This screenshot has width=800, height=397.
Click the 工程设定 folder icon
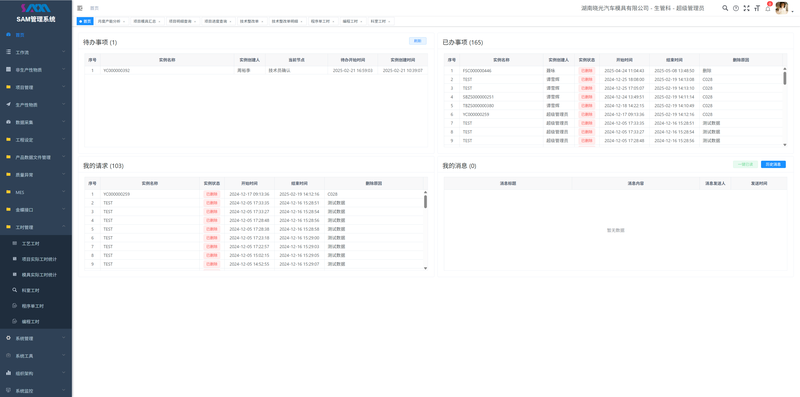(x=8, y=139)
